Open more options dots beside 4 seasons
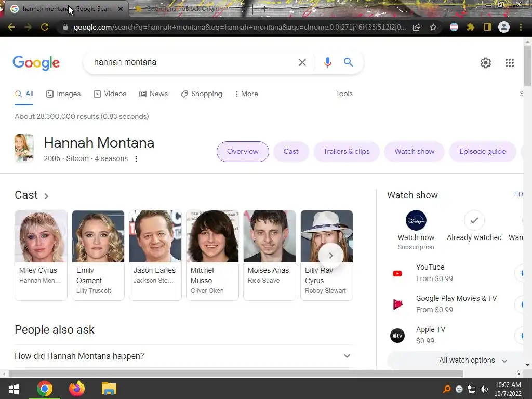 tap(136, 159)
